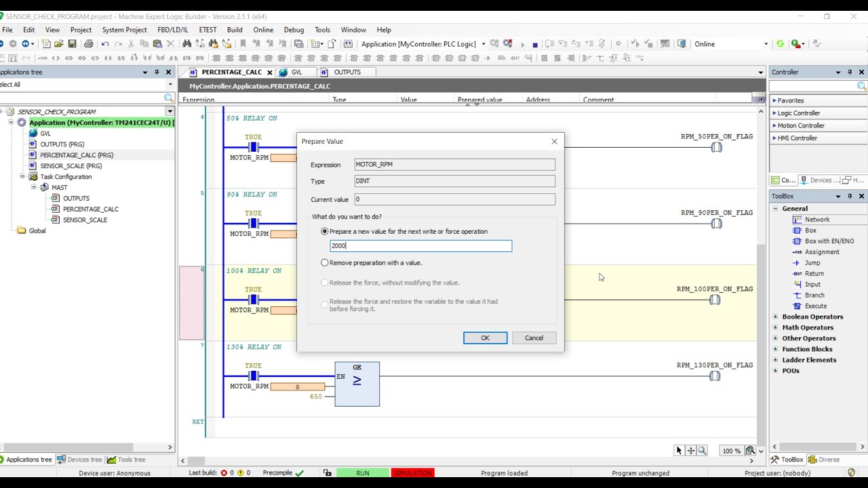Toggle RPM_90PER_ON_FLAG coil
Viewport: 868px width, 488px height.
pyautogui.click(x=717, y=224)
